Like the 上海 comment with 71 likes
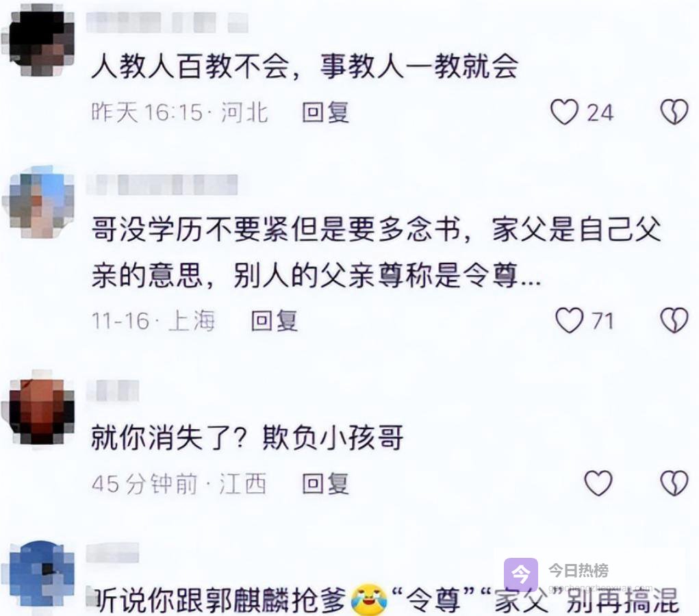Image resolution: width=699 pixels, height=616 pixels. coord(569,320)
